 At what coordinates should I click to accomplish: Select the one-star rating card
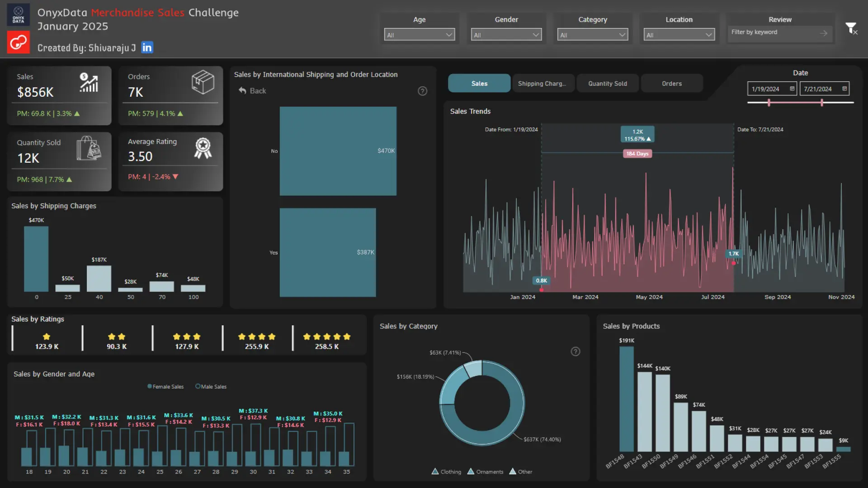pos(47,338)
